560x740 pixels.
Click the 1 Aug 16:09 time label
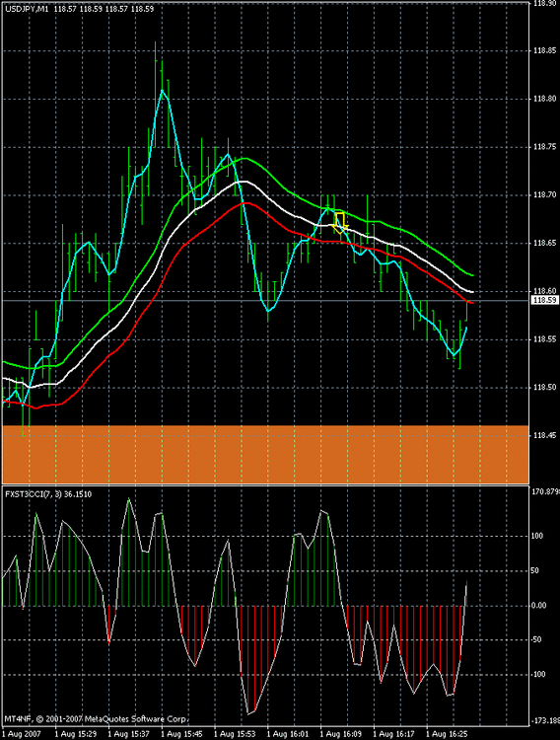point(340,734)
